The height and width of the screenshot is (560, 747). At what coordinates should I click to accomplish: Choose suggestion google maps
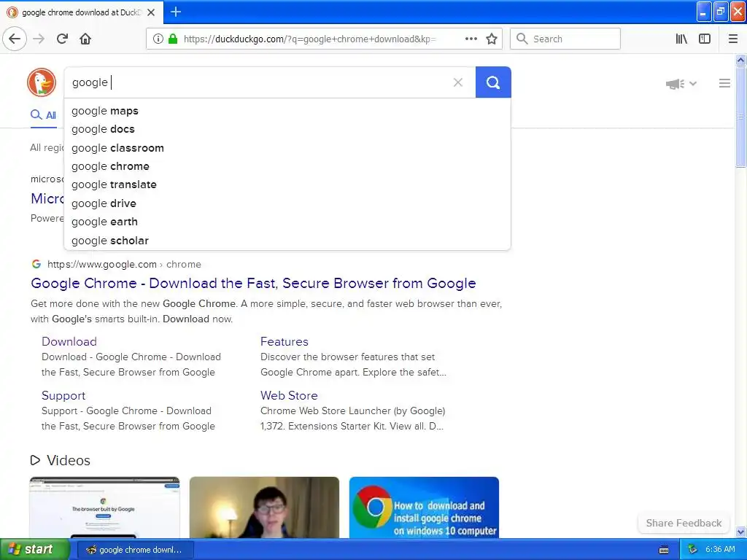pos(287,111)
